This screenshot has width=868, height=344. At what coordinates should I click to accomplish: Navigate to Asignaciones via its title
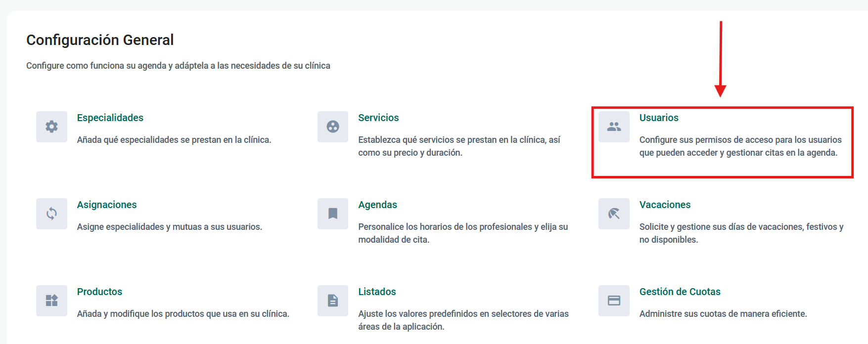(107, 205)
